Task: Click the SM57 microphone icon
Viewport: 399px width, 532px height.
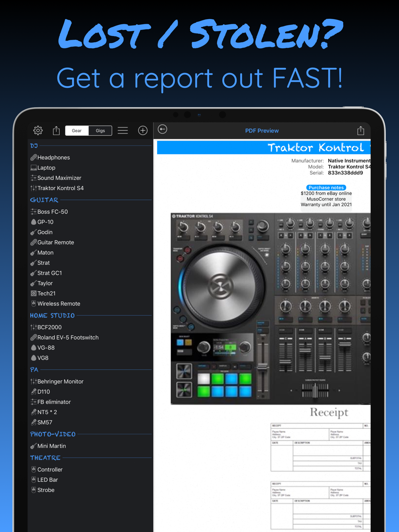Action: tap(34, 422)
